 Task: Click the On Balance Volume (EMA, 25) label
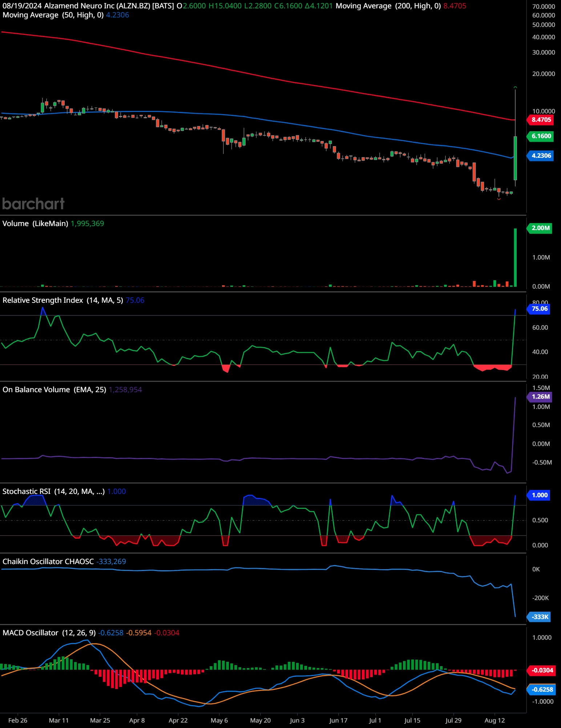(55, 390)
